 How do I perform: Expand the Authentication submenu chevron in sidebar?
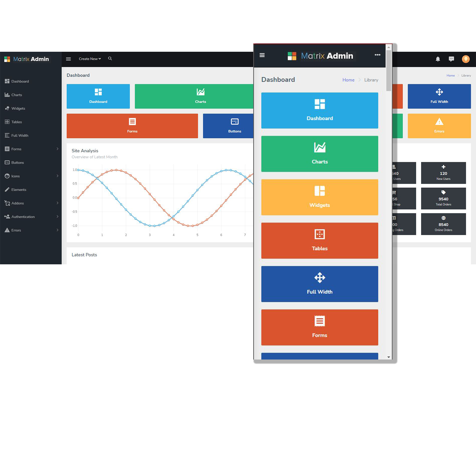57,216
